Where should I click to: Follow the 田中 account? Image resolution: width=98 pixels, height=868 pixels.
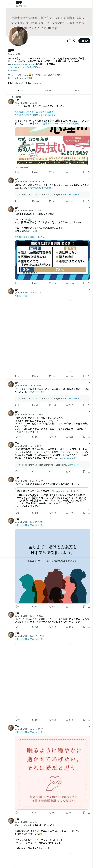84,41
